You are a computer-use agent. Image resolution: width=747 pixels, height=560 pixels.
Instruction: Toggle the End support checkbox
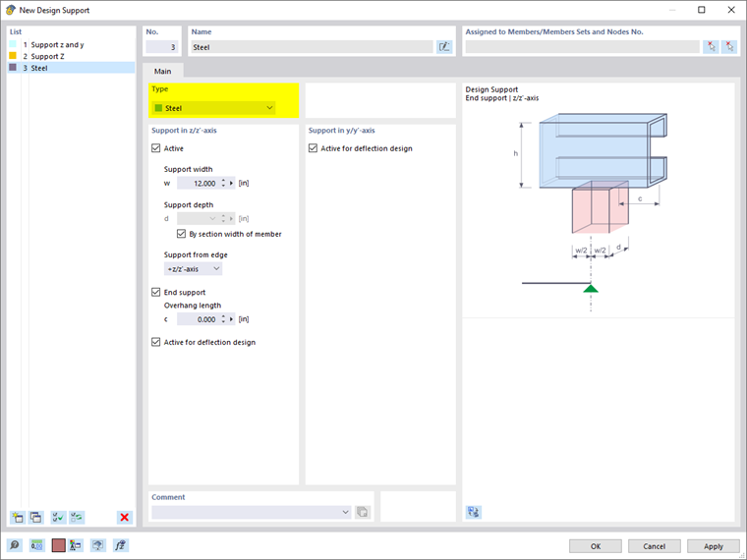(155, 292)
